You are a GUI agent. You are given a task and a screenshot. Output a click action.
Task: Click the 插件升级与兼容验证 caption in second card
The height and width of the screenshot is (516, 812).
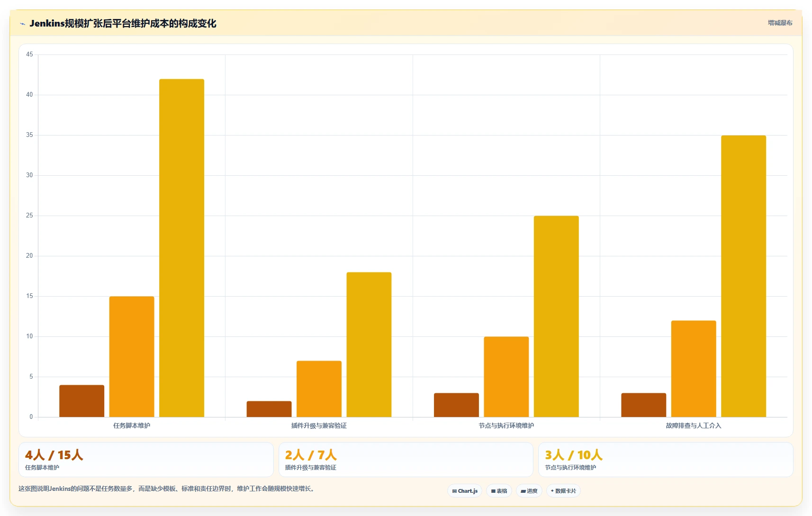pos(310,468)
